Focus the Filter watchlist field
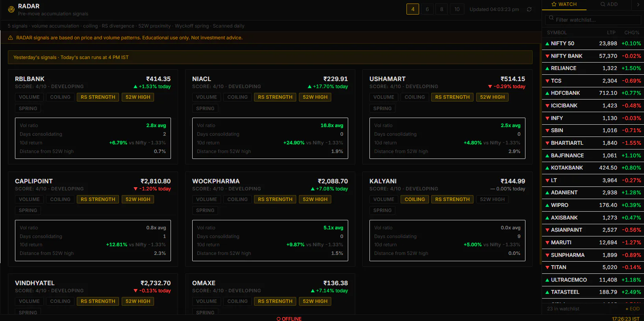Viewport: 644px width, 321px height. [x=593, y=20]
